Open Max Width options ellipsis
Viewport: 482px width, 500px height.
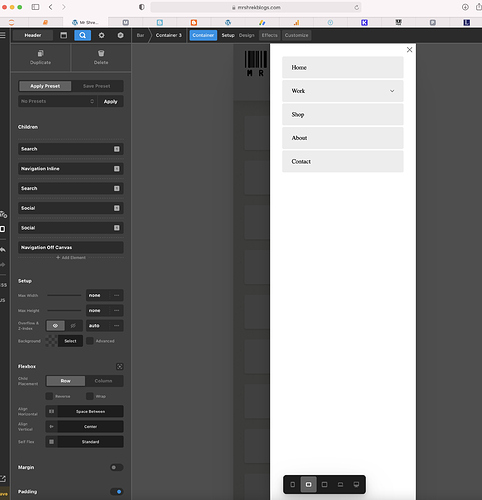point(117,295)
